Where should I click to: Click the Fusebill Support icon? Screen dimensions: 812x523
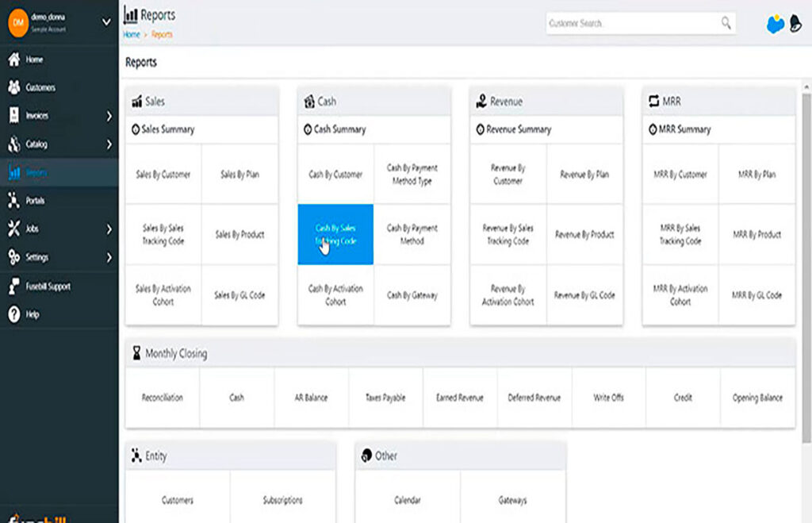14,286
